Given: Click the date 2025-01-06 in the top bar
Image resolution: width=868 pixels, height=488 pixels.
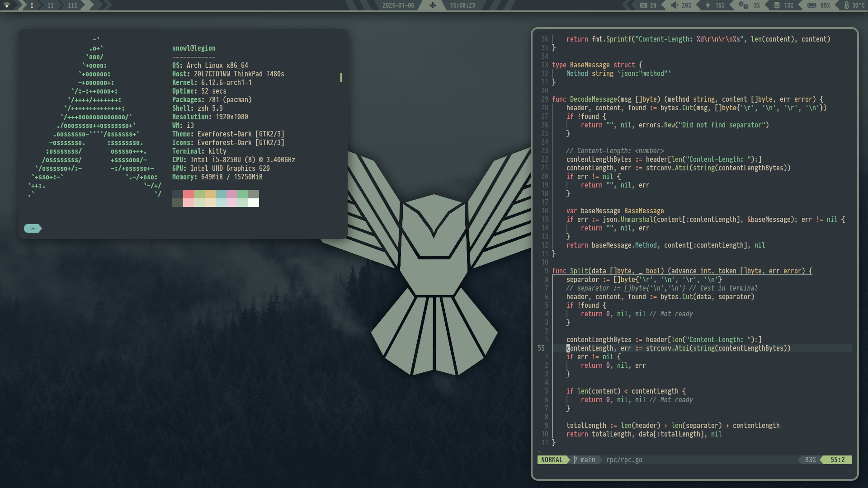Looking at the screenshot, I should [398, 5].
